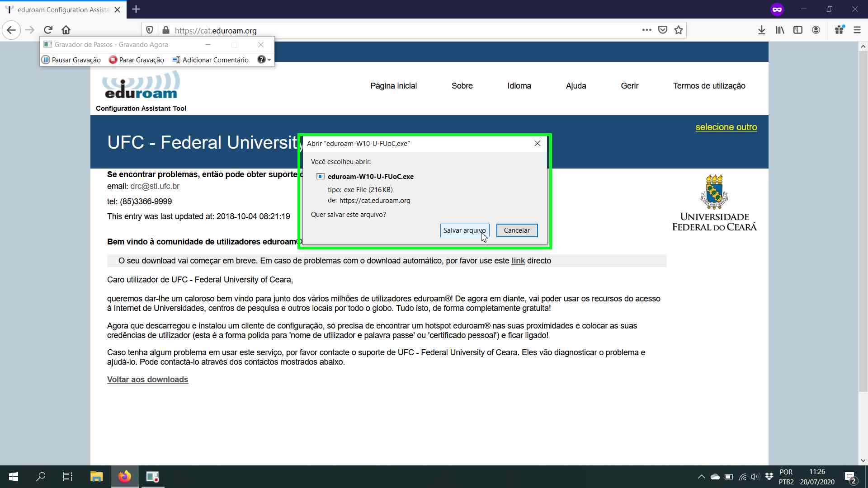Open File Explorer from taskbar
Image resolution: width=868 pixels, height=488 pixels.
97,477
